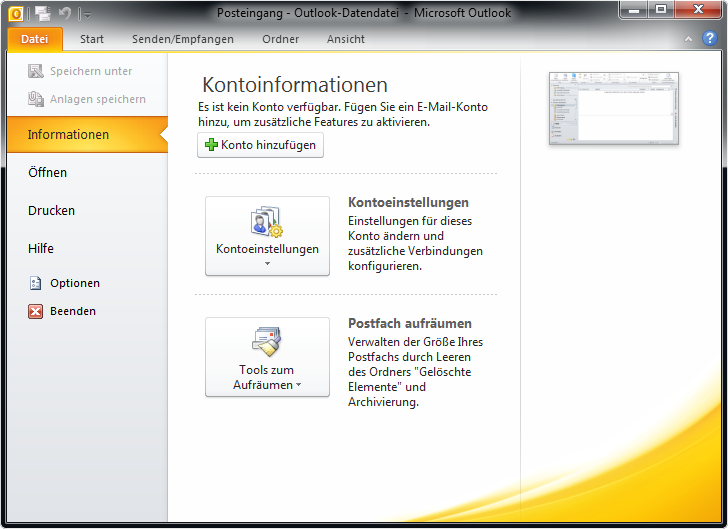Open the Hilfe section in sidebar
The height and width of the screenshot is (529, 728).
click(x=41, y=248)
